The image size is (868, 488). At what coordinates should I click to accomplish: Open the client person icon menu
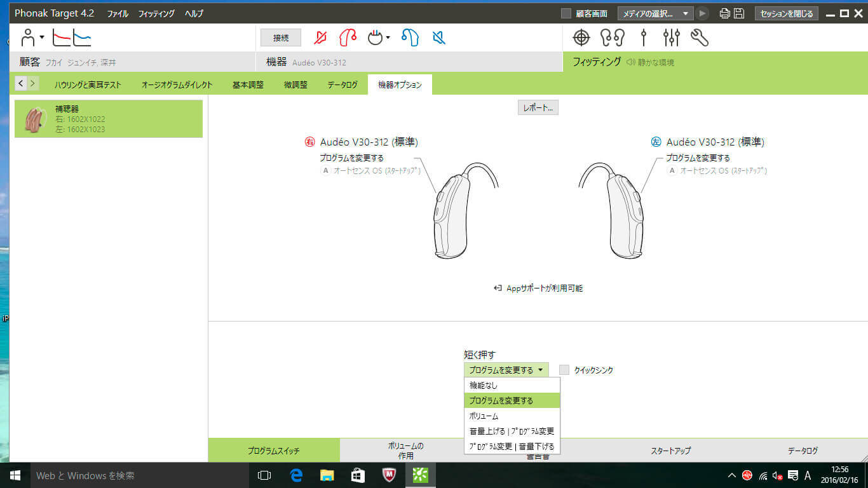coord(32,37)
